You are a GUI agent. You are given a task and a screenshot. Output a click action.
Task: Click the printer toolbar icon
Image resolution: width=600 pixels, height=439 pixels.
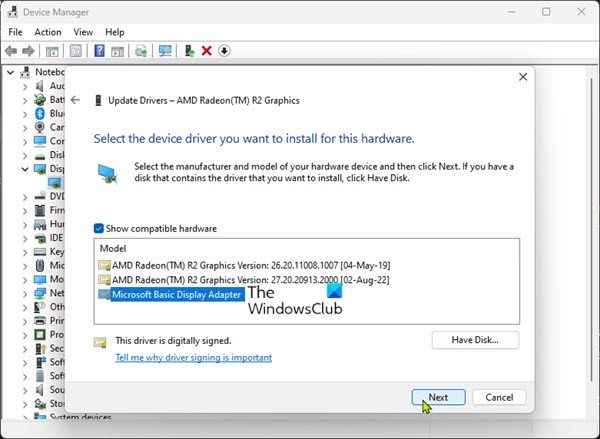[141, 51]
